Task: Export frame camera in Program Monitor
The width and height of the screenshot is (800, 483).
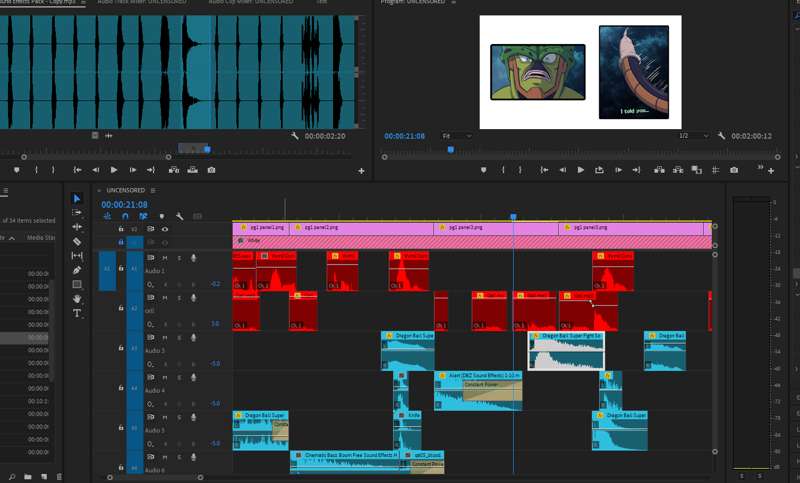Action: [x=734, y=170]
